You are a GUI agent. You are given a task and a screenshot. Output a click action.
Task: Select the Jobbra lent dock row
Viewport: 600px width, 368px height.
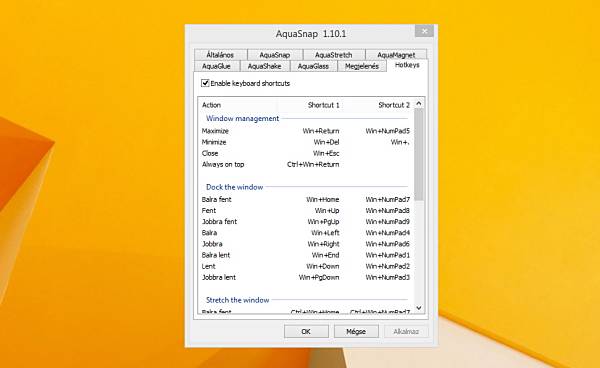[306, 277]
